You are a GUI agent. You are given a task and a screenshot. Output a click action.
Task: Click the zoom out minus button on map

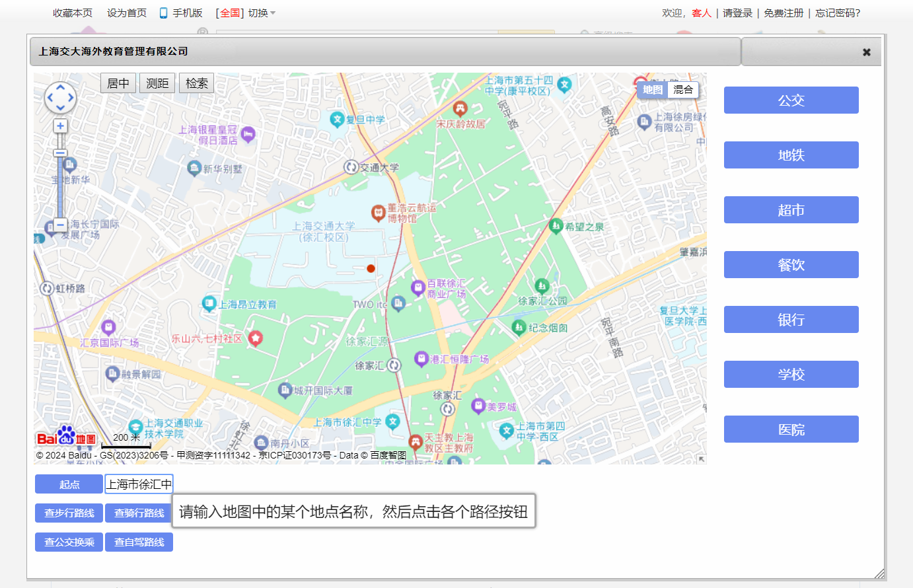(60, 225)
